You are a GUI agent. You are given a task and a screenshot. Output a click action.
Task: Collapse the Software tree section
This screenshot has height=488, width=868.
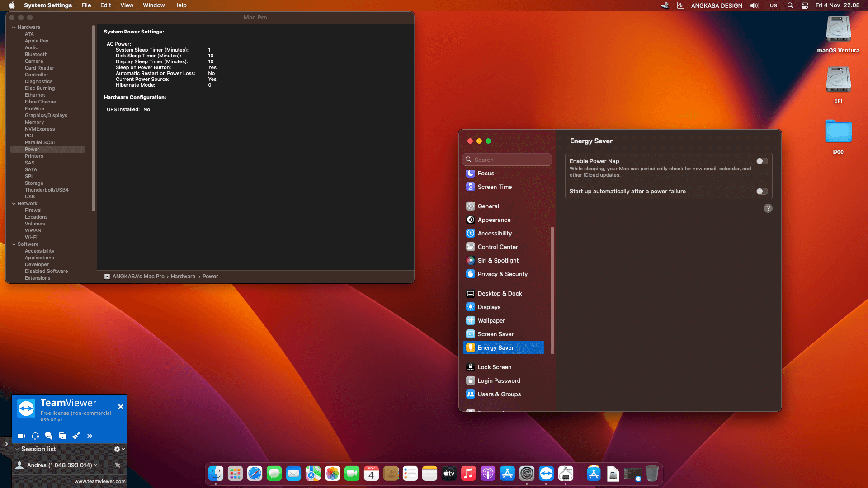coord(14,244)
